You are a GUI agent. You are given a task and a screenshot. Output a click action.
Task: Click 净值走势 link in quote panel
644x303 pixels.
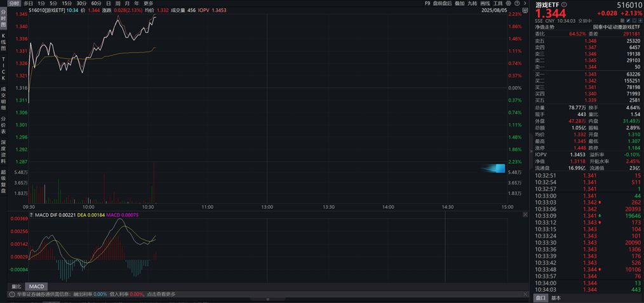click(x=544, y=27)
